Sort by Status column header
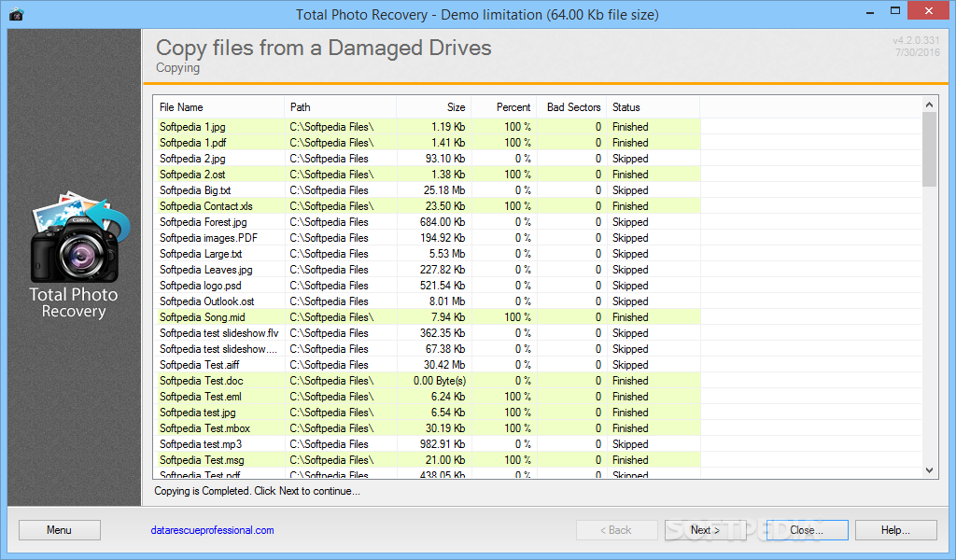The height and width of the screenshot is (560, 956). 653,107
